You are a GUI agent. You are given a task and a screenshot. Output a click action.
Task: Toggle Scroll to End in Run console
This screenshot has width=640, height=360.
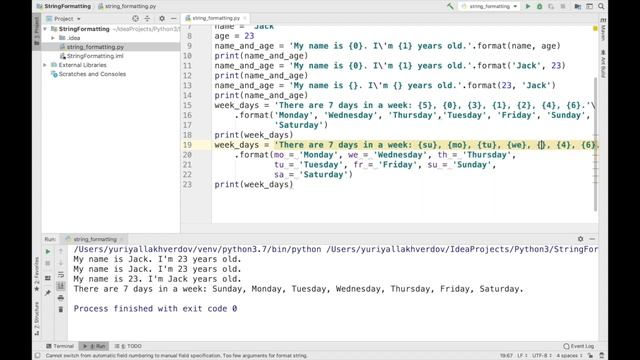(61, 286)
